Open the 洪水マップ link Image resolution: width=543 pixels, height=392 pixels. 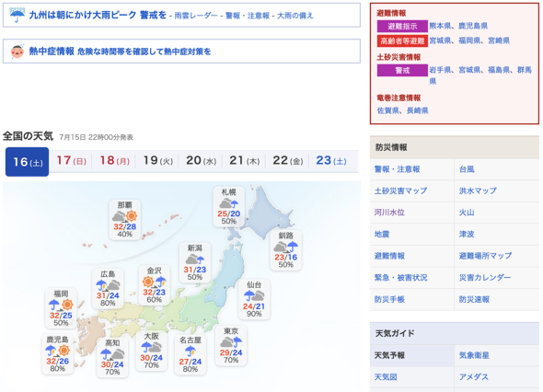coord(478,190)
